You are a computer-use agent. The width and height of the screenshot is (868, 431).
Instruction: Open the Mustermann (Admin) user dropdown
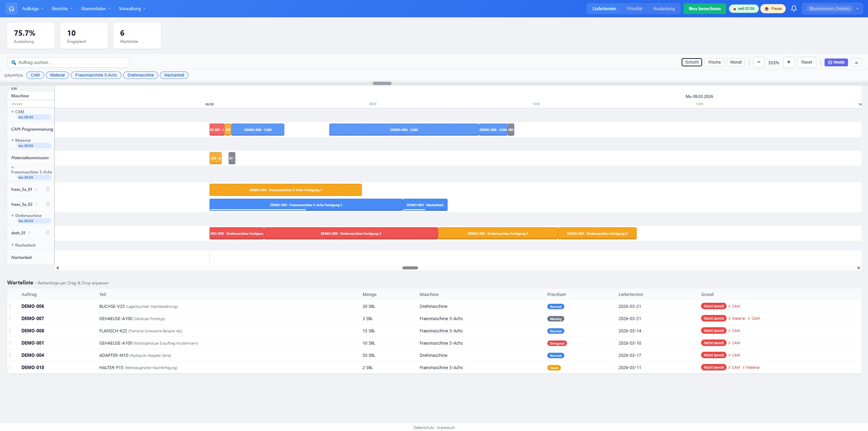[x=832, y=9]
